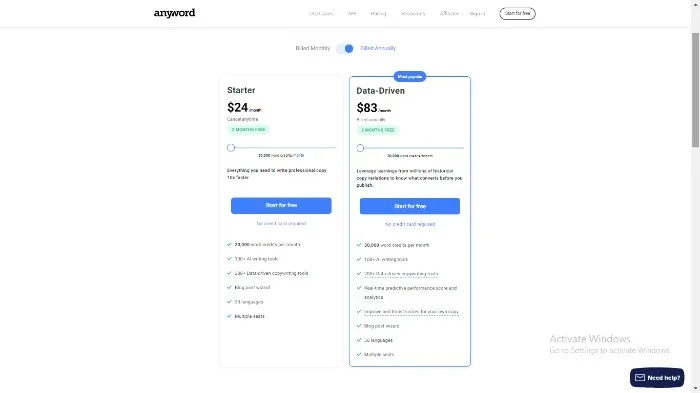Select the Billed Annually option
This screenshot has width=700, height=393.
[x=378, y=48]
